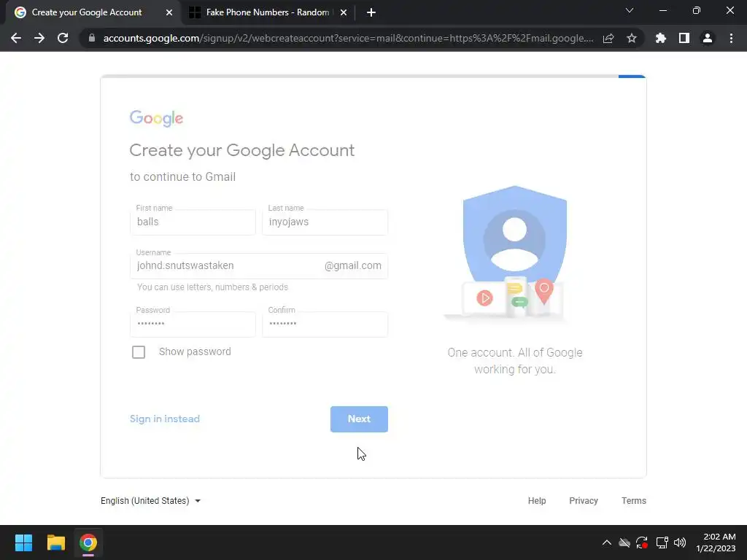This screenshot has width=747, height=560.
Task: Open Chrome's three-dot menu
Action: [731, 38]
